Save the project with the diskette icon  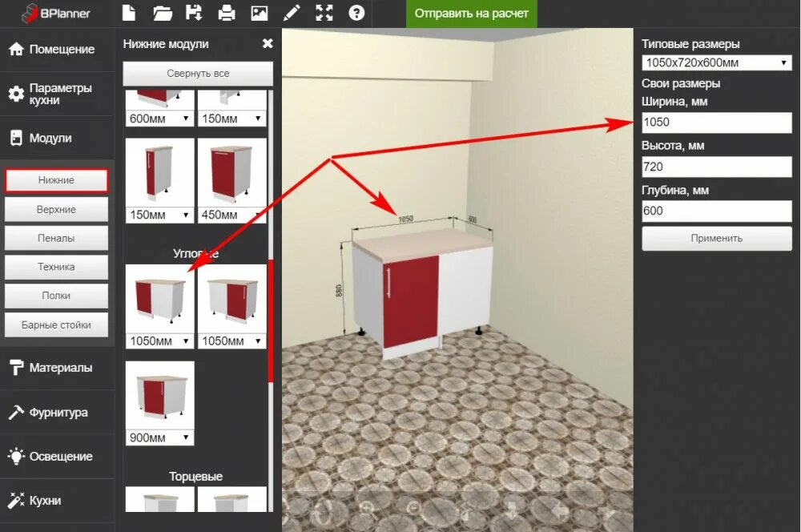194,13
